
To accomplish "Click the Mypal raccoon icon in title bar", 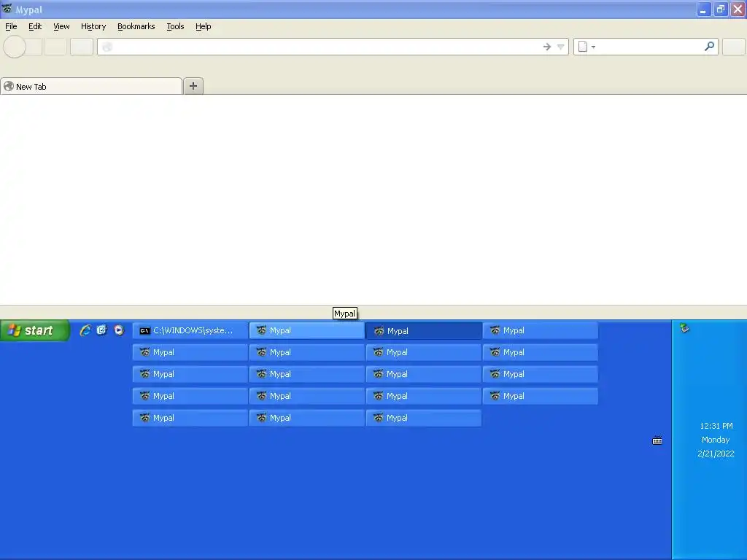I will tap(7, 9).
